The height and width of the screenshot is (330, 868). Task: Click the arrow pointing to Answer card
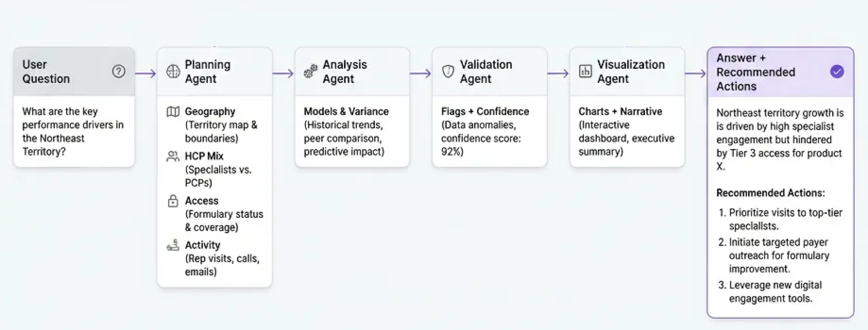[695, 74]
